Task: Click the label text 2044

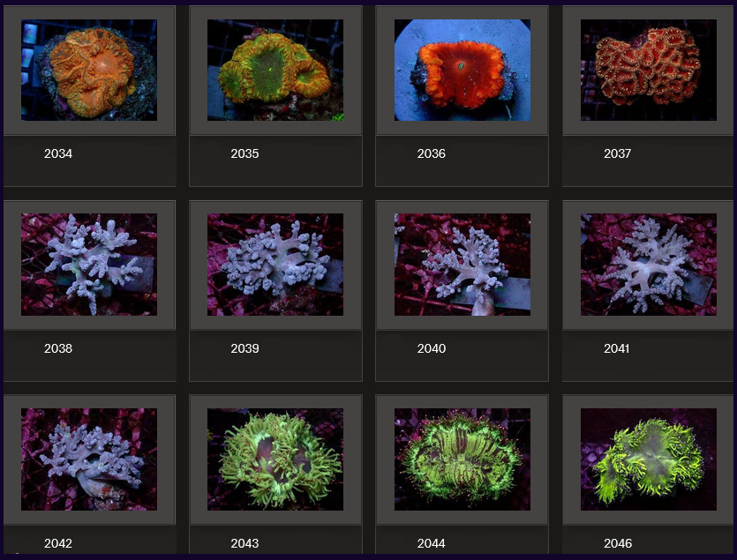Action: [x=432, y=543]
